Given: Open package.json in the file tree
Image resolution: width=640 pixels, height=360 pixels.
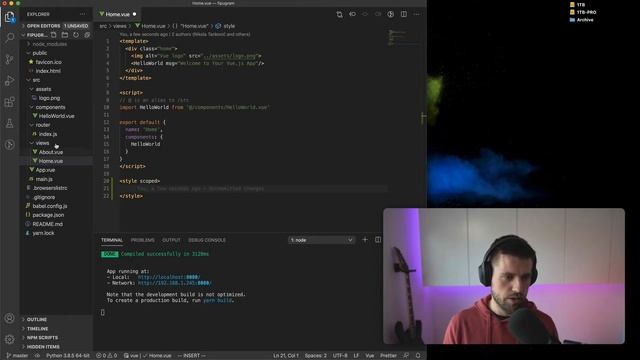Looking at the screenshot, I should tap(57, 215).
